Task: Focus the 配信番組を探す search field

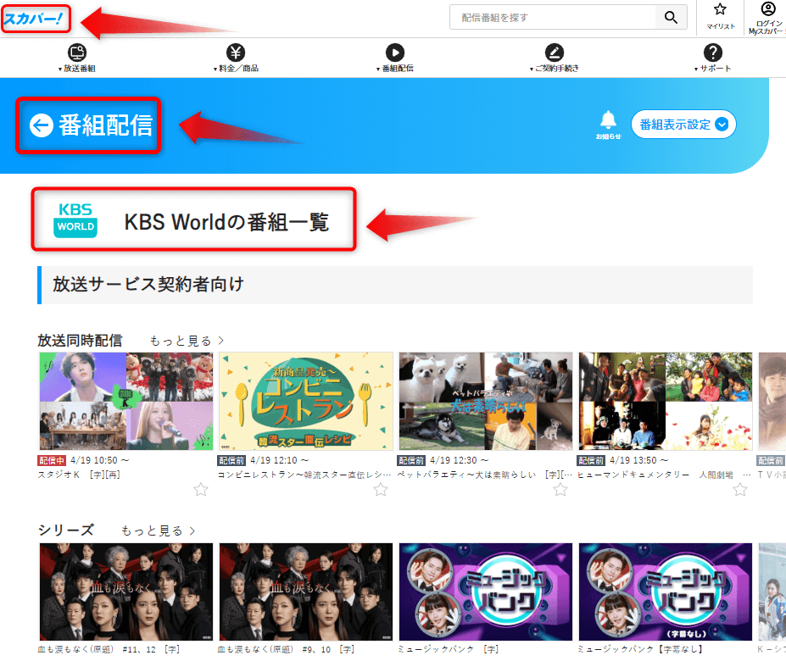Action: 552,18
